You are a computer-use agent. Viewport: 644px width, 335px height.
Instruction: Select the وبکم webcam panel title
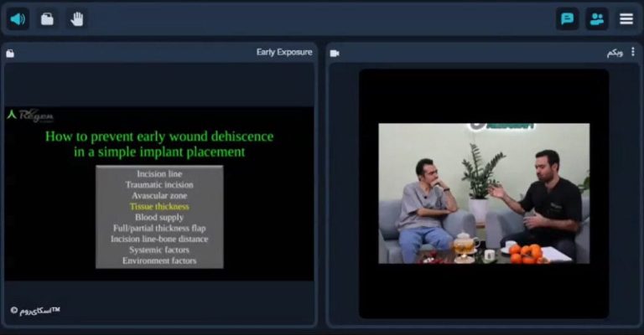(615, 53)
